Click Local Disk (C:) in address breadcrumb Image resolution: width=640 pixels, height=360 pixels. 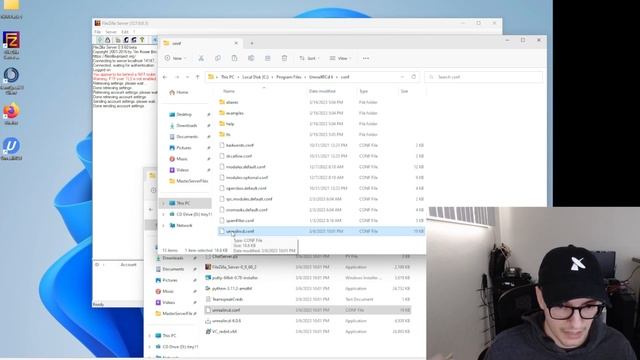tap(255, 77)
